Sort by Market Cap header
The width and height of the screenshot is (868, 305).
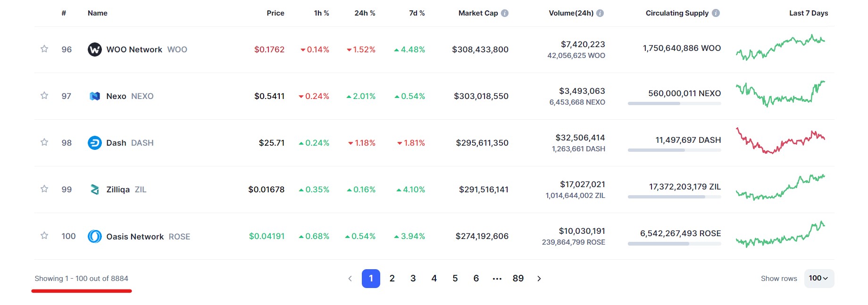coord(478,13)
